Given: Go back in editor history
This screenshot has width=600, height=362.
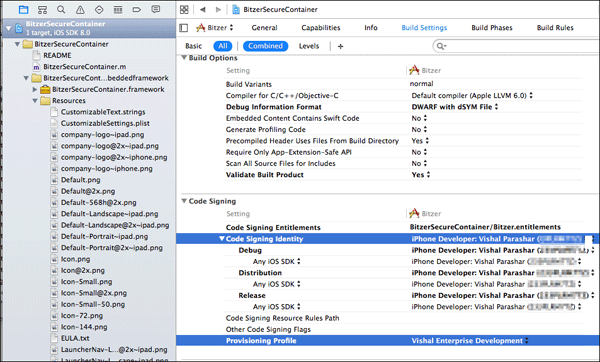Looking at the screenshot, I should 202,10.
